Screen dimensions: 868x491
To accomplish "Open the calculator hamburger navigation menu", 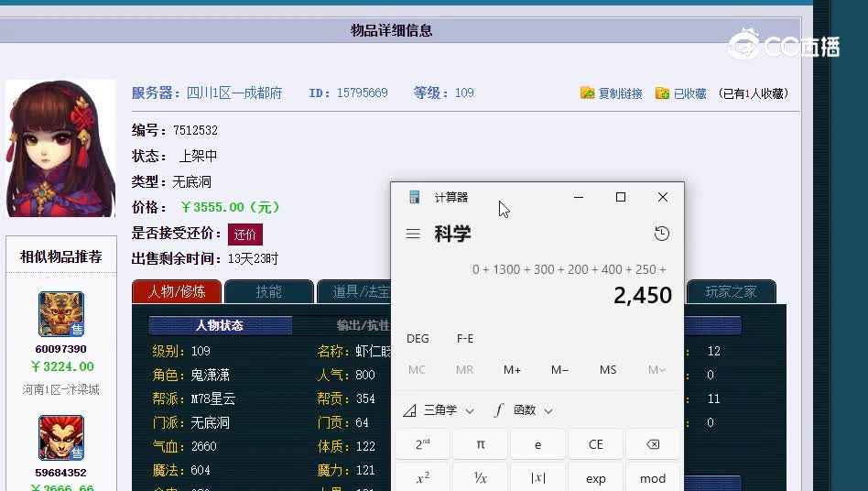I will (413, 234).
